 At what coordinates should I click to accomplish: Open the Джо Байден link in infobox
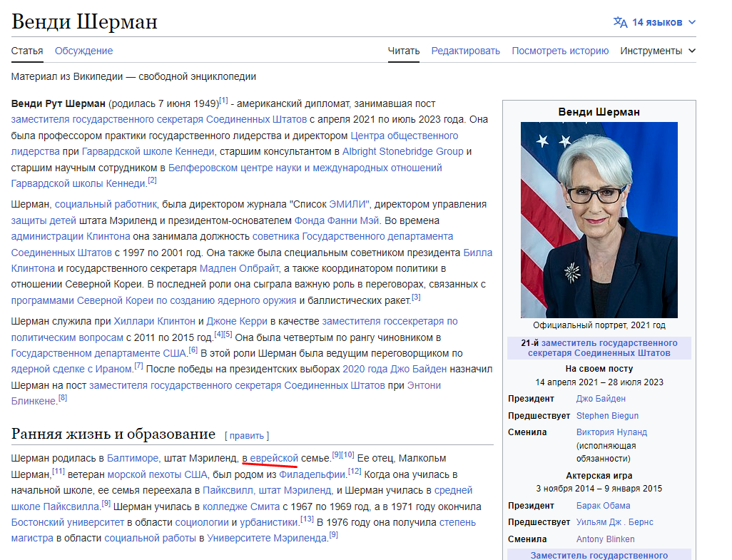click(x=601, y=399)
